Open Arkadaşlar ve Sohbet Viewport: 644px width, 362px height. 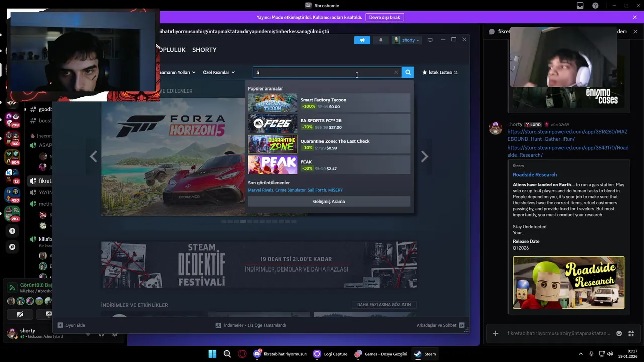tap(440, 325)
